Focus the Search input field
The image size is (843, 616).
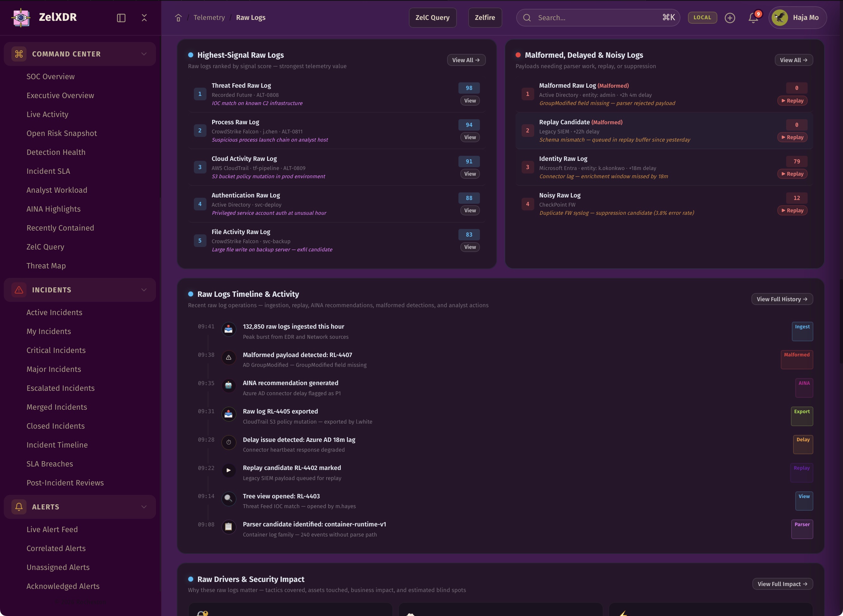(597, 18)
